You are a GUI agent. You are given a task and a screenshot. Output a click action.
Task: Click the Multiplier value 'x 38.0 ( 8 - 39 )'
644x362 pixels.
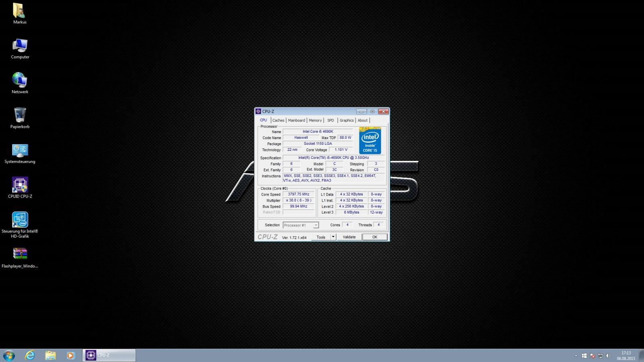click(x=299, y=200)
